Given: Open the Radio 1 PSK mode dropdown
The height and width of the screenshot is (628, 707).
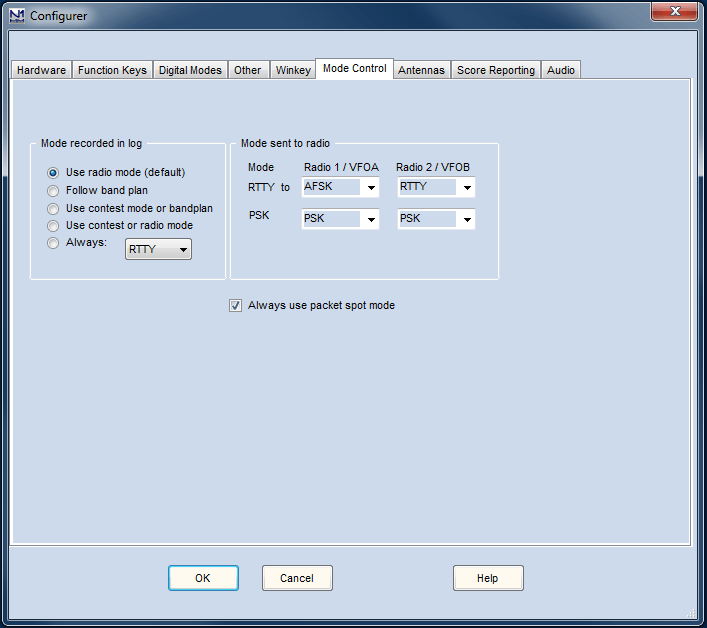Looking at the screenshot, I should coord(340,219).
